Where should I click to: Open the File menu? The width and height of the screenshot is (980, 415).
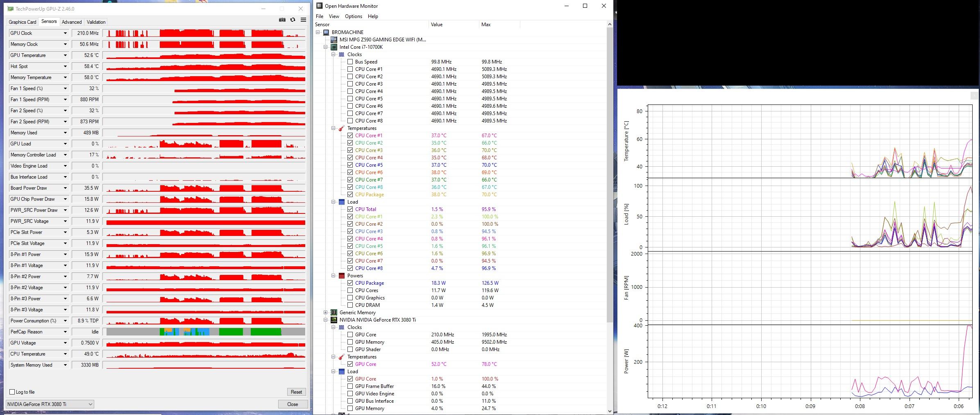click(x=320, y=16)
